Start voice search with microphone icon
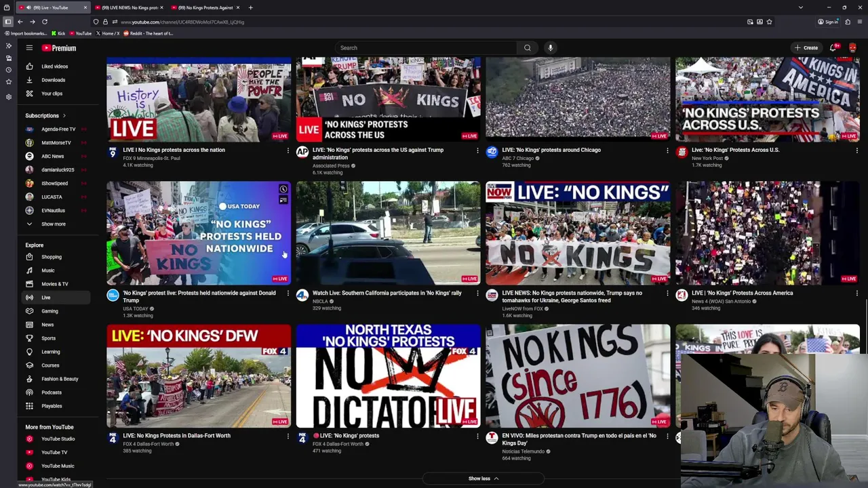The height and width of the screenshot is (488, 868). (x=551, y=48)
